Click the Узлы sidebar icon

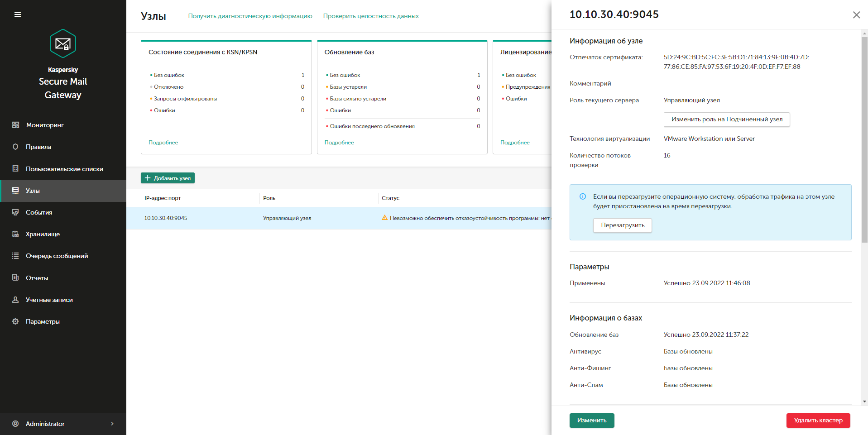15,191
